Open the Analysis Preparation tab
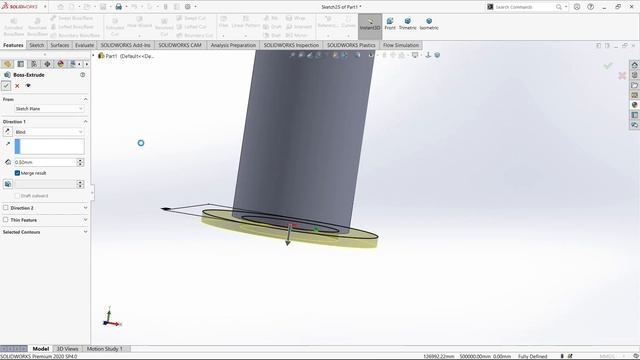Viewport: 640px width, 360px height. tap(233, 45)
